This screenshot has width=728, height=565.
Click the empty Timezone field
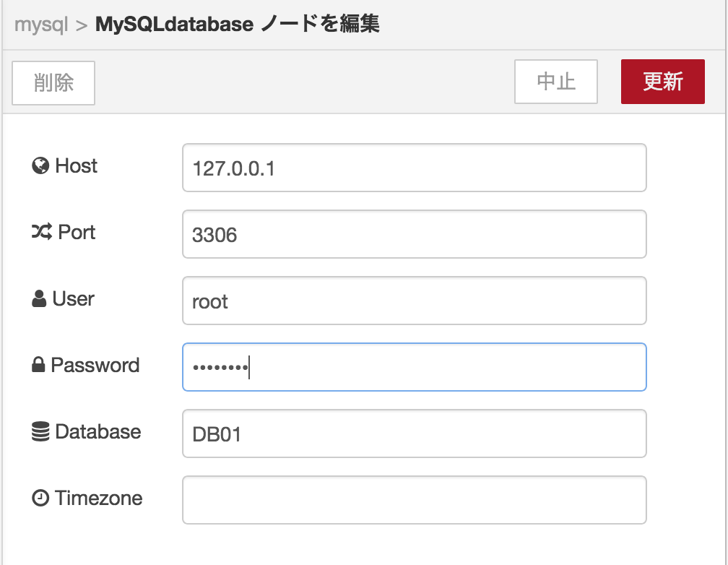coord(414,500)
